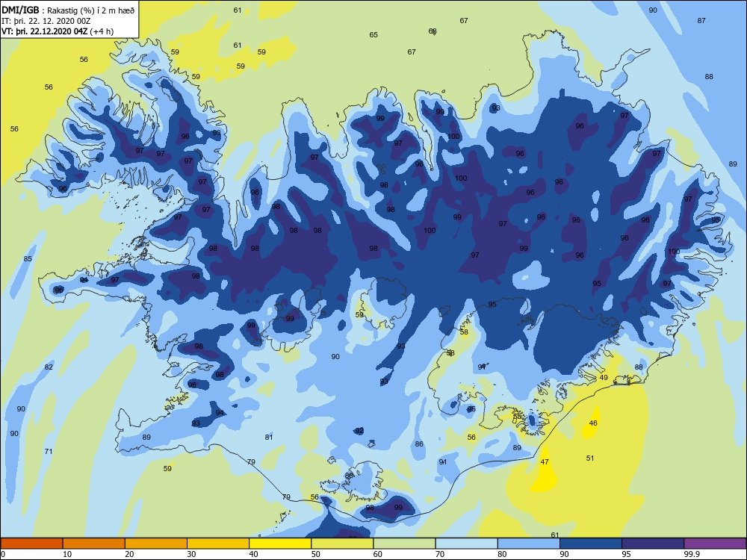
Task: Click the 'DMI/IGB' title text
Action: tap(20, 10)
